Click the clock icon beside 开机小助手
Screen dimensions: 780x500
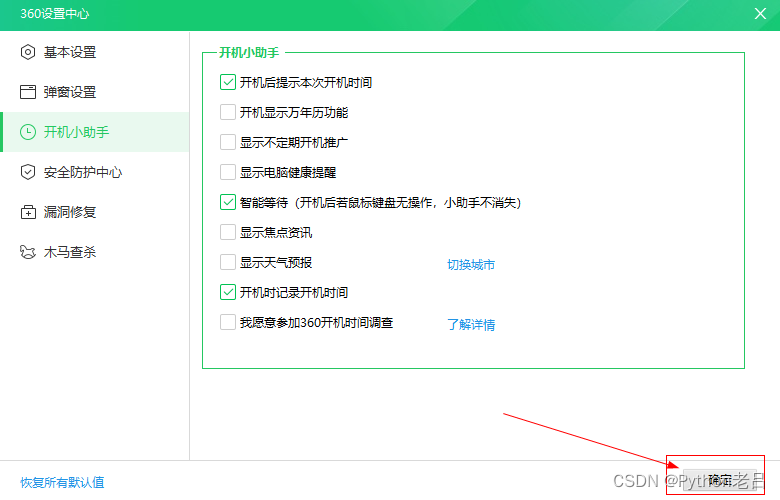[x=28, y=132]
